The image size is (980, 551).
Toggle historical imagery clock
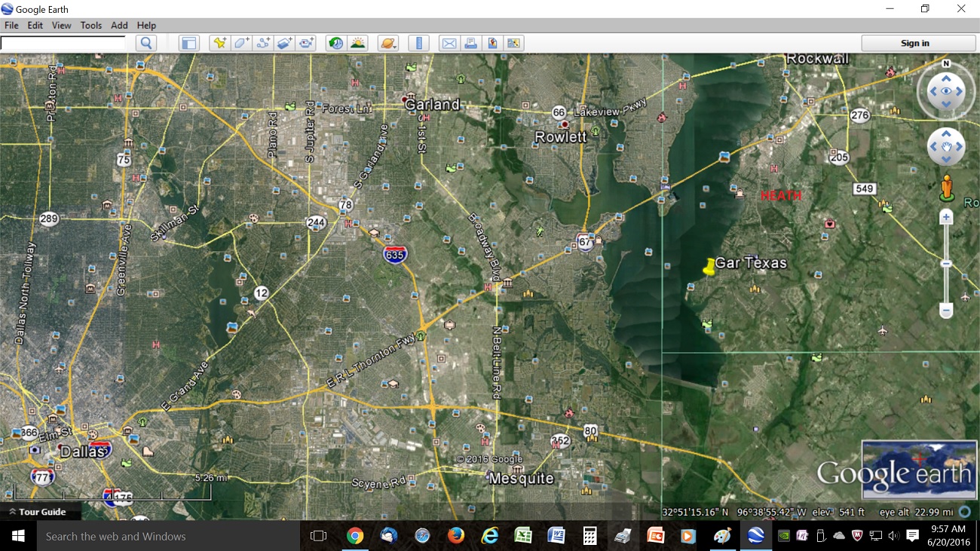[x=335, y=43]
